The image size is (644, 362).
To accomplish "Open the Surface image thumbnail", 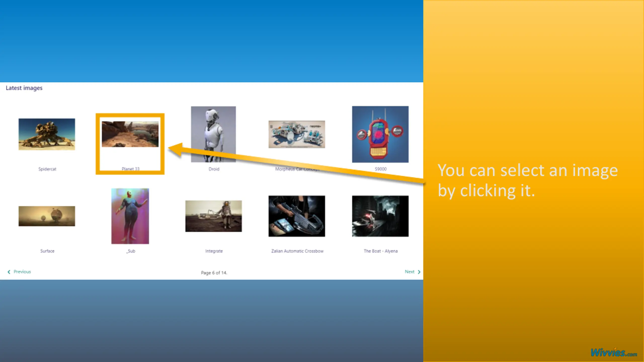I will (x=47, y=216).
